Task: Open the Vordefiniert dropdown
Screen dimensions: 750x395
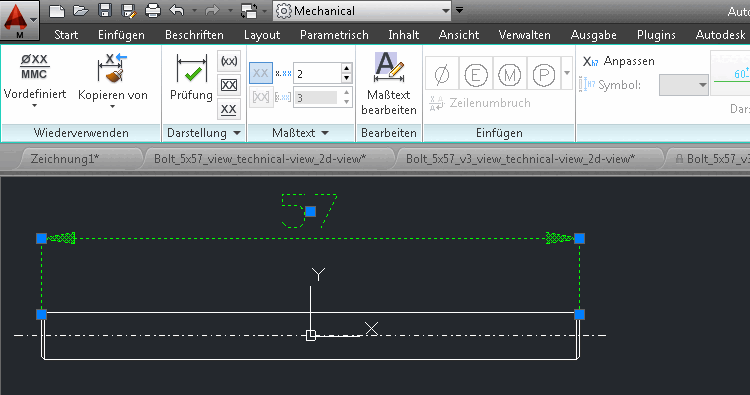Action: pos(34,79)
